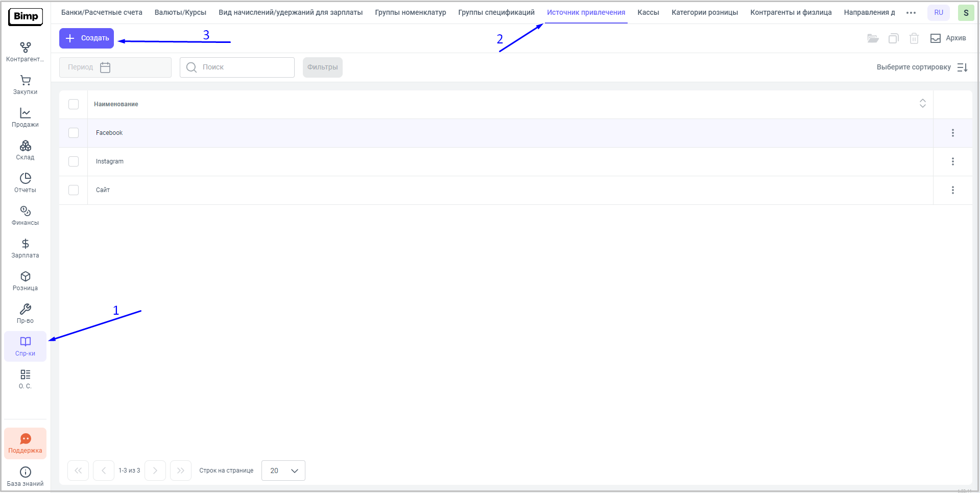Click the copy duplicate icon in toolbar

pos(893,38)
